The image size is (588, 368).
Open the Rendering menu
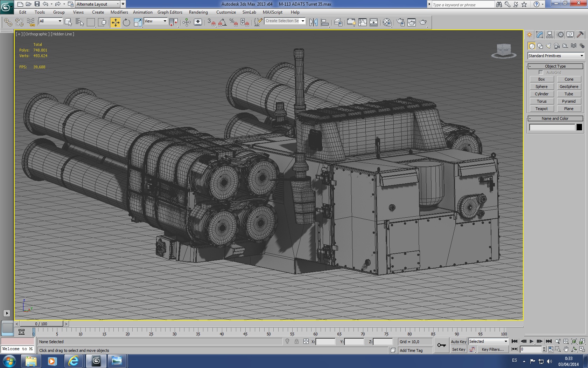(x=198, y=12)
